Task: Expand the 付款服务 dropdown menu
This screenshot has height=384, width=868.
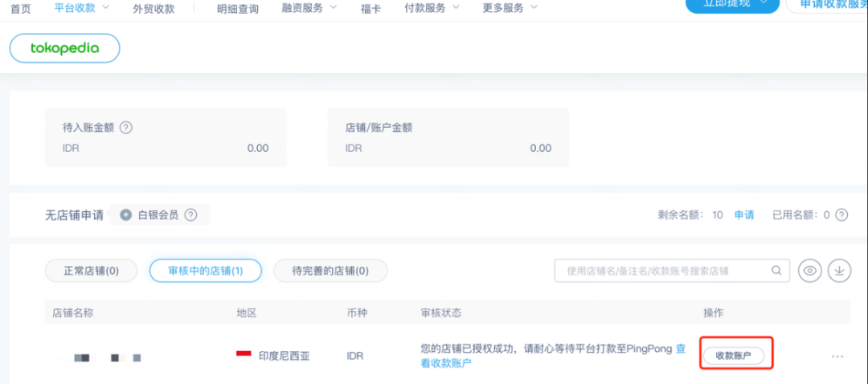Action: (432, 8)
